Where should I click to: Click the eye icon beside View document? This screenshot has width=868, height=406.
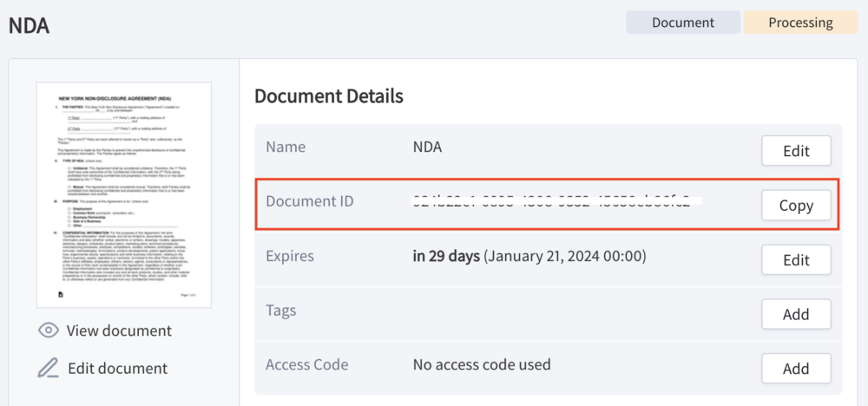49,331
